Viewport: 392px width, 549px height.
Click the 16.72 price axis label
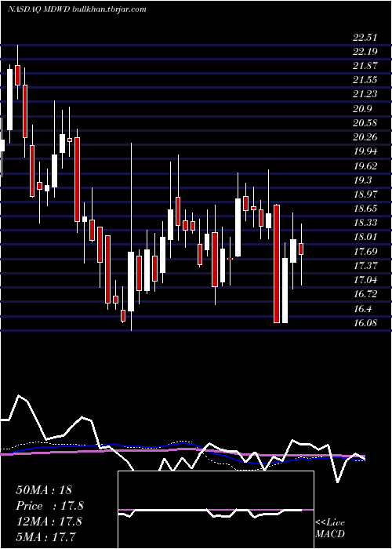click(x=365, y=294)
